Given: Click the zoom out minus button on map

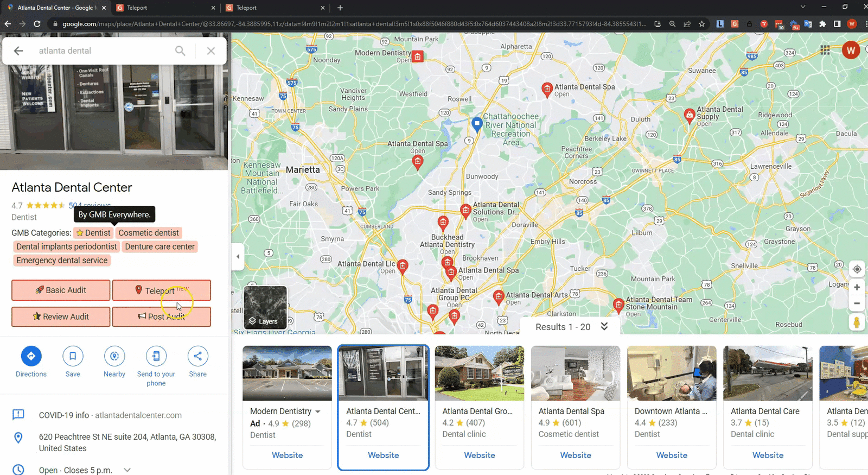Looking at the screenshot, I should pos(857,303).
